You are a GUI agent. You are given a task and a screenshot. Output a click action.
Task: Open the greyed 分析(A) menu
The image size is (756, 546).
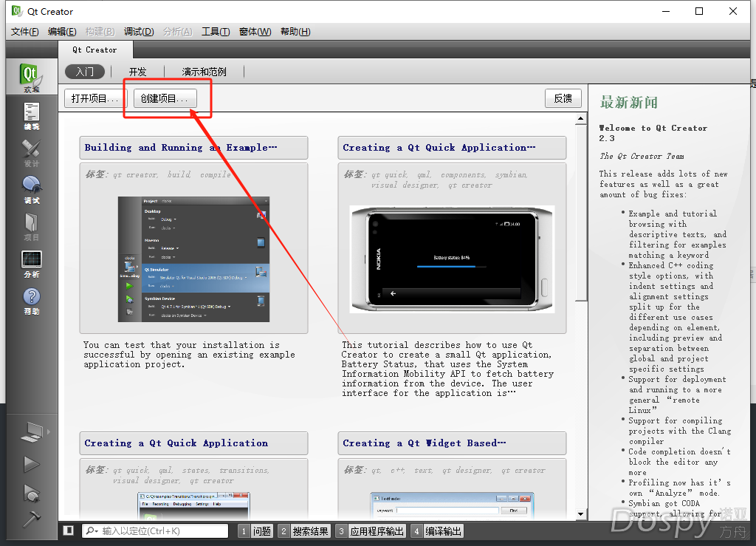177,32
